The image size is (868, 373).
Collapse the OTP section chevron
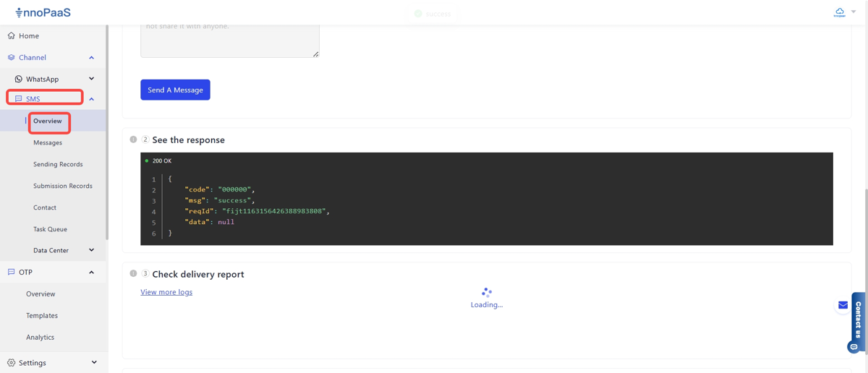click(92, 273)
